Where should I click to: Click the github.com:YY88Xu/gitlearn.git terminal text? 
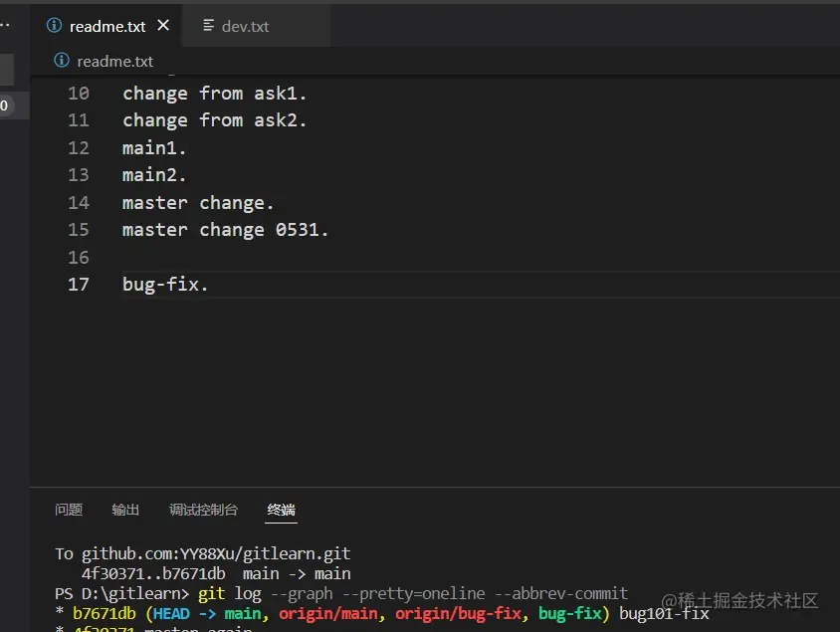point(216,553)
